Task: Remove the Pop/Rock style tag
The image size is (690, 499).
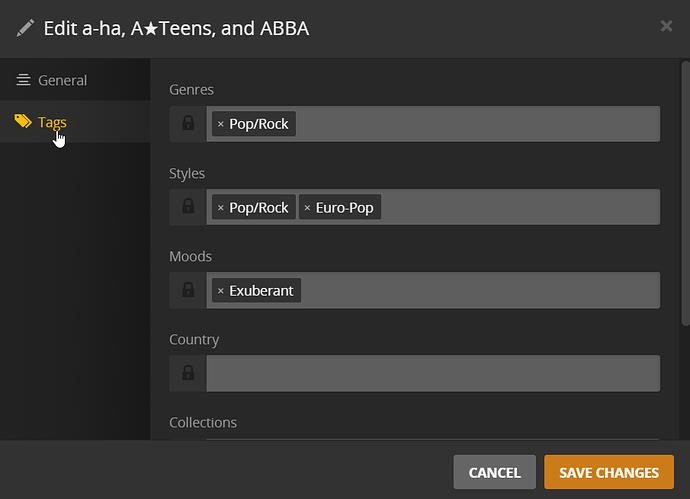Action: tap(221, 207)
